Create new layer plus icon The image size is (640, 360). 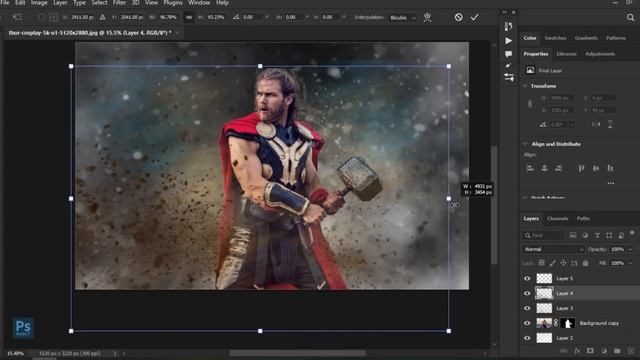[631, 351]
